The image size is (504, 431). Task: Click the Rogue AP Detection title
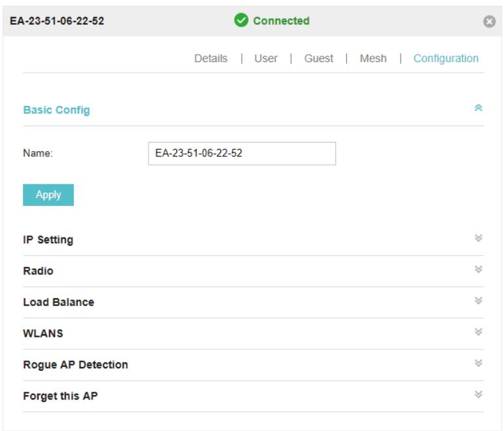(76, 365)
